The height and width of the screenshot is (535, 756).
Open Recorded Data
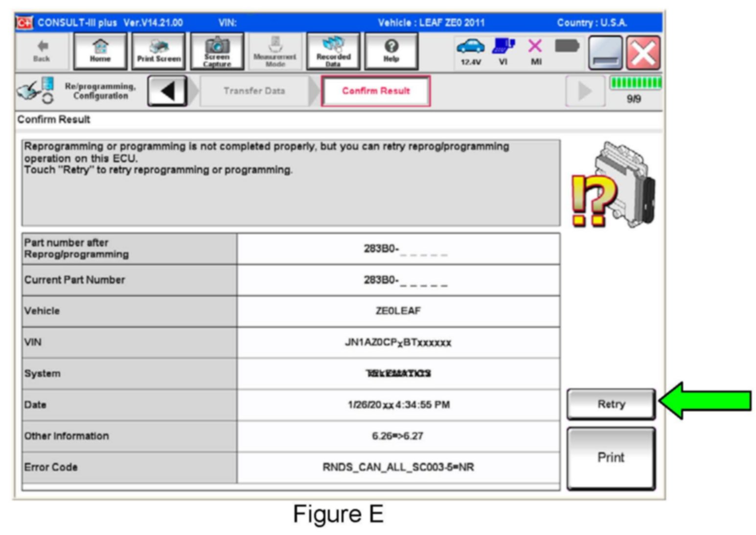tap(333, 51)
